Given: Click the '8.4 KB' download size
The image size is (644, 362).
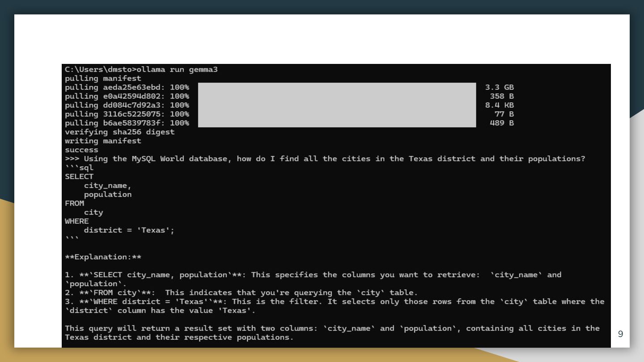Looking at the screenshot, I should [x=500, y=105].
